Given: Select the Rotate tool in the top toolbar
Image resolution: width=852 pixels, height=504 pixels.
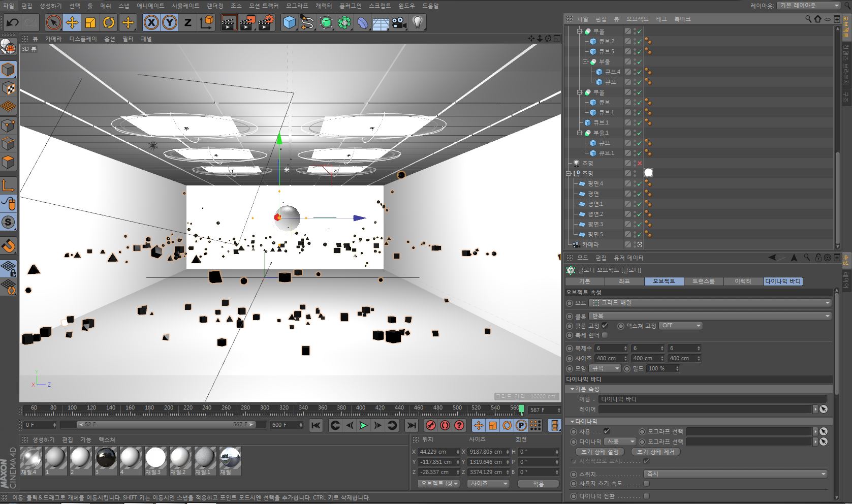Looking at the screenshot, I should [x=109, y=22].
